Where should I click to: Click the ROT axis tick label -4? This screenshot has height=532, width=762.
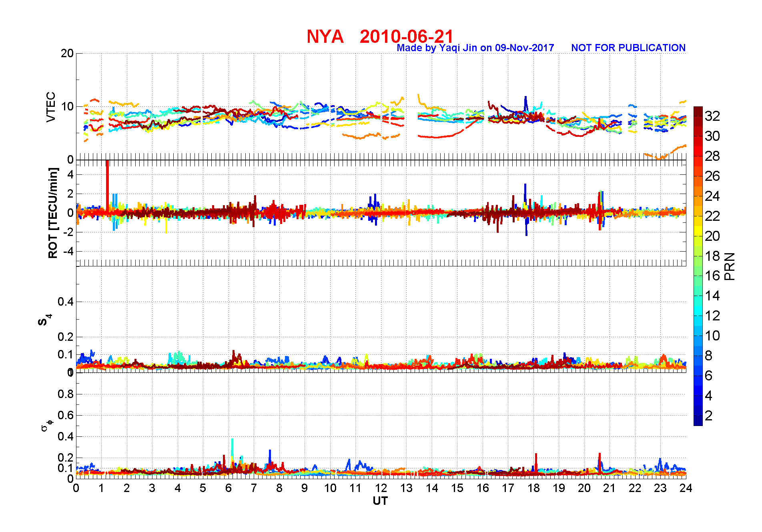[x=69, y=251]
